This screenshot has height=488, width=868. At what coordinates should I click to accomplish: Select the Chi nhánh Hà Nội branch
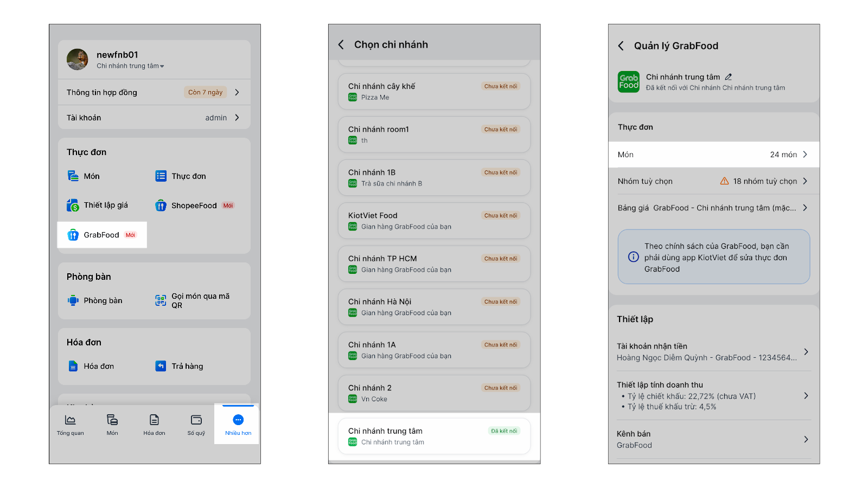(x=434, y=307)
